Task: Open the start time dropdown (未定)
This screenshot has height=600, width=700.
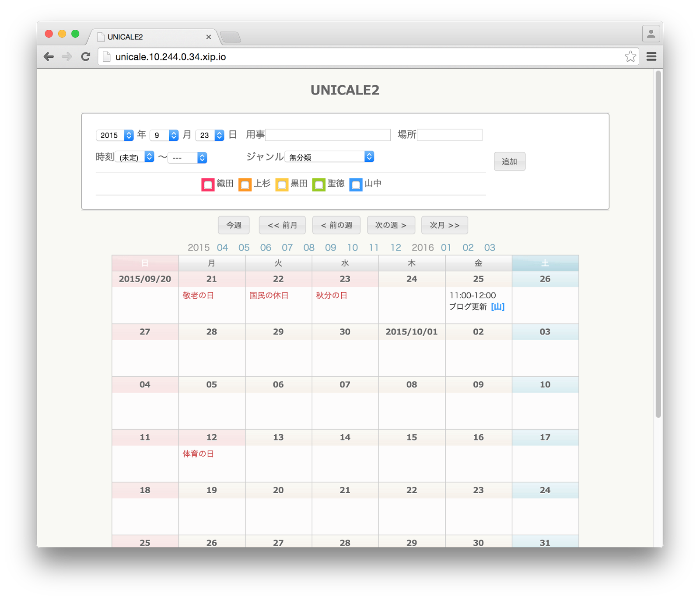Action: tap(134, 157)
